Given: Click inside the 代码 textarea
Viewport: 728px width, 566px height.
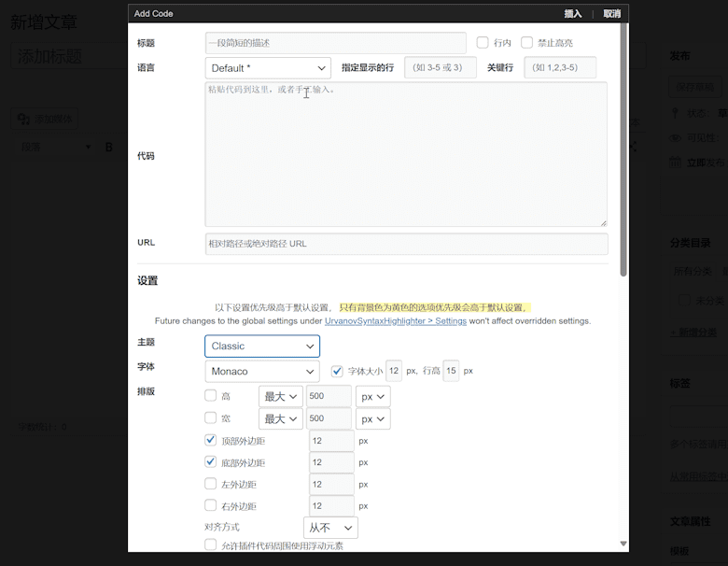Looking at the screenshot, I should click(x=406, y=154).
